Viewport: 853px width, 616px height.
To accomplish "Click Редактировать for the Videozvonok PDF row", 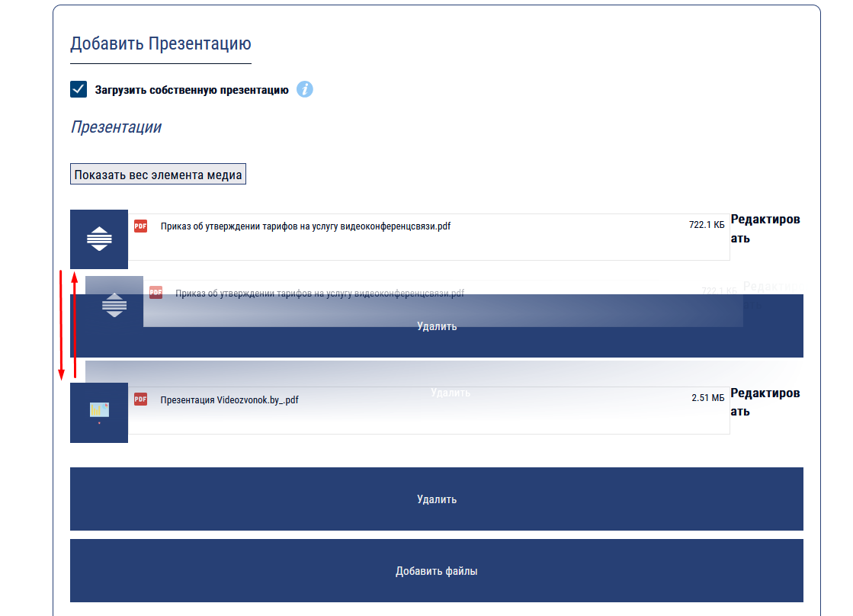I will (x=765, y=402).
